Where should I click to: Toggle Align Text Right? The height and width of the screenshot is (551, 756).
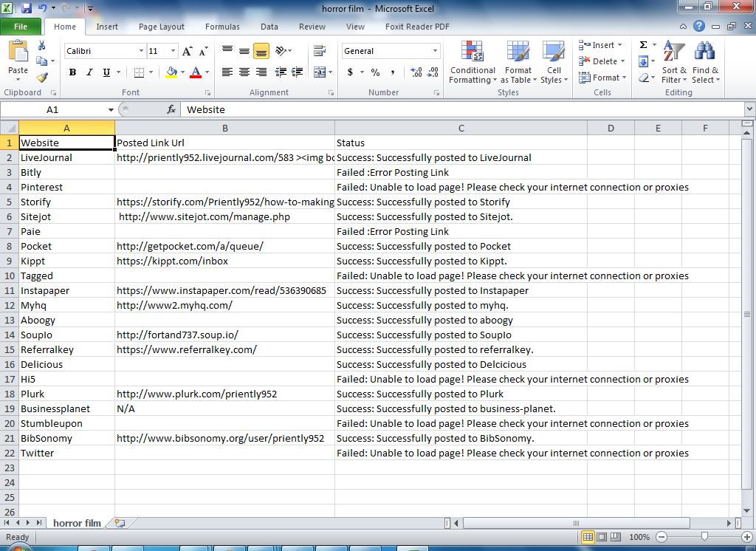[261, 72]
